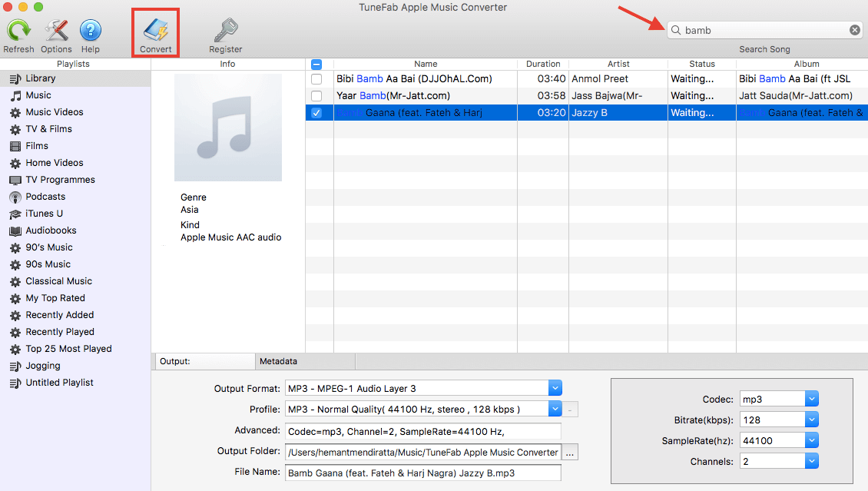Image resolution: width=868 pixels, height=491 pixels.
Task: Sort by the Artist column header
Action: pyautogui.click(x=618, y=65)
